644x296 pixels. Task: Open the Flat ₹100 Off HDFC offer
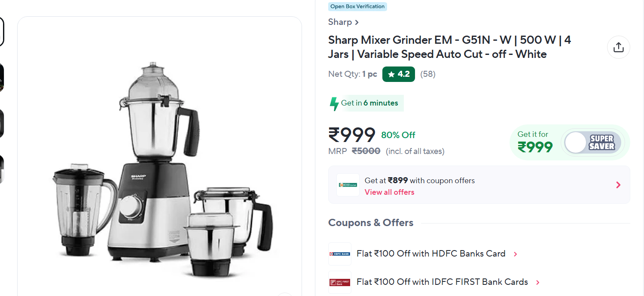coord(430,254)
